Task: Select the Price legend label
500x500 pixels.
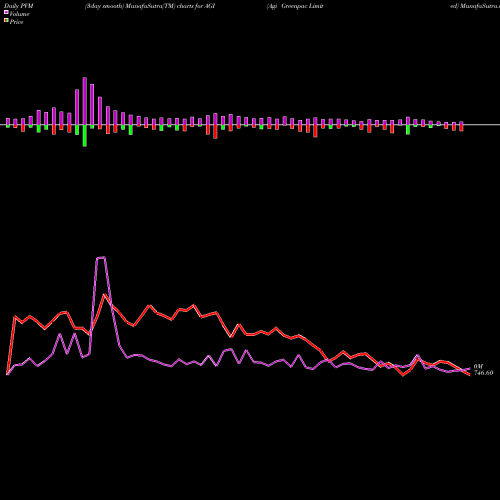Action: [16, 22]
